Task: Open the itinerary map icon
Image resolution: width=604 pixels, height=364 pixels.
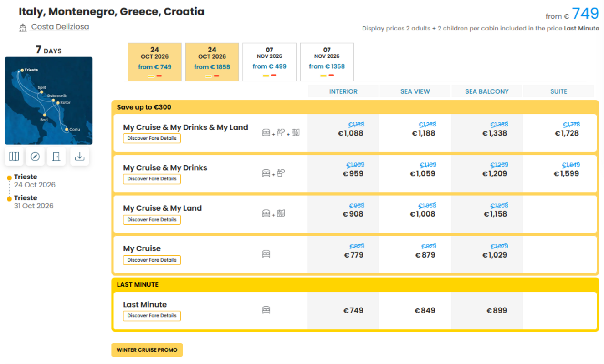Action: (x=14, y=157)
